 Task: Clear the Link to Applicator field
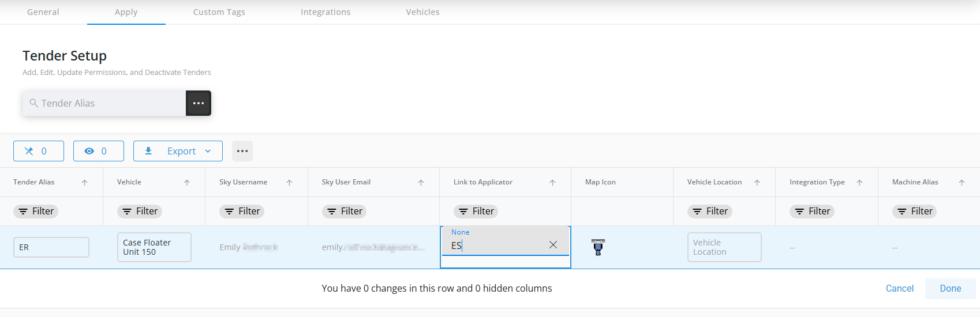click(553, 245)
